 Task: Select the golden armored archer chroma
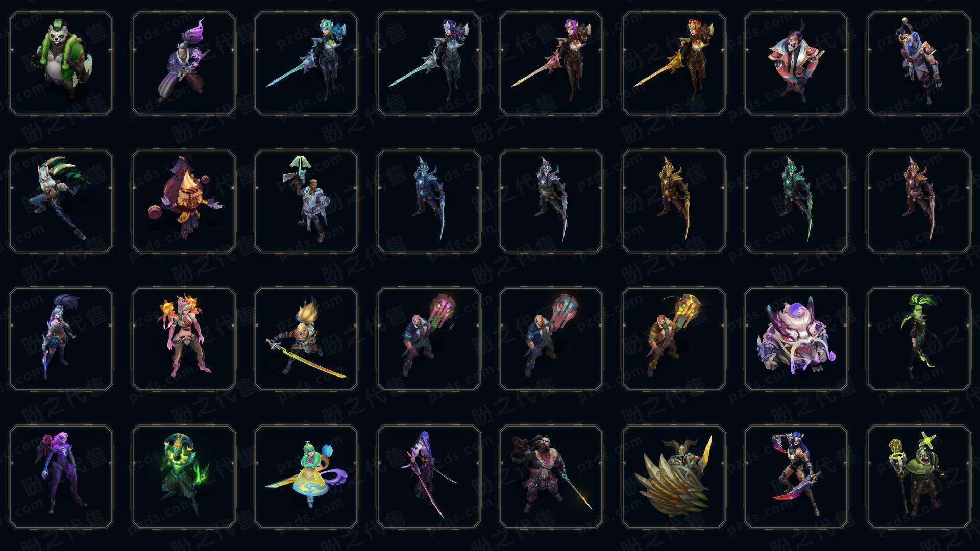[674, 201]
